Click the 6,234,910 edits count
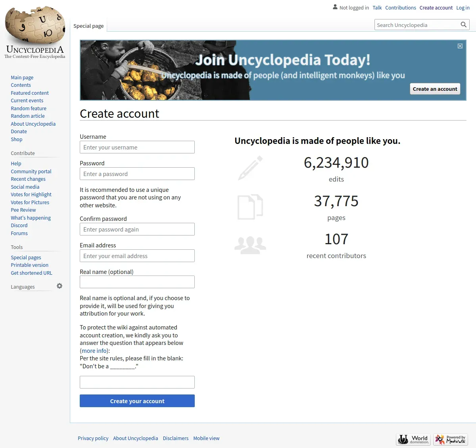Image resolution: width=476 pixels, height=448 pixels. (x=336, y=163)
